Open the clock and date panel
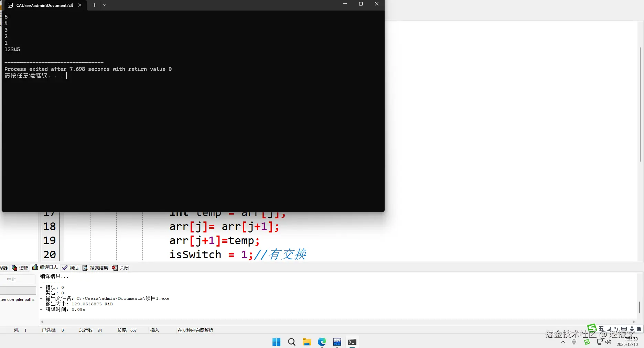Viewport: 644px width, 348px height. (x=627, y=341)
